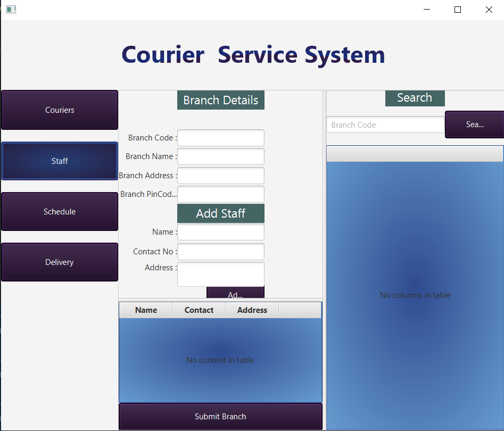Select the Staff navigation button
The width and height of the screenshot is (504, 431).
(60, 161)
